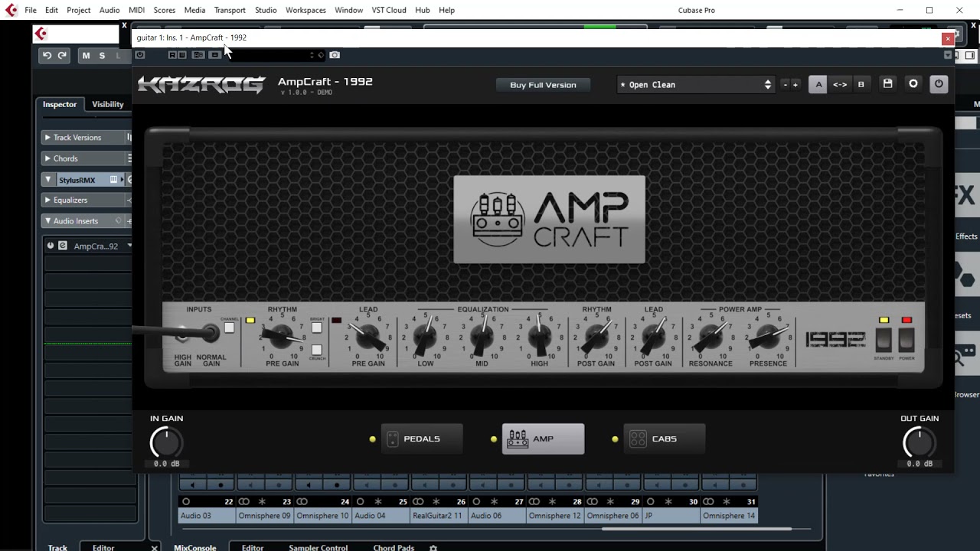Screen dimensions: 980x551
Task: Toggle the global Solo S button
Action: pyautogui.click(x=102, y=55)
